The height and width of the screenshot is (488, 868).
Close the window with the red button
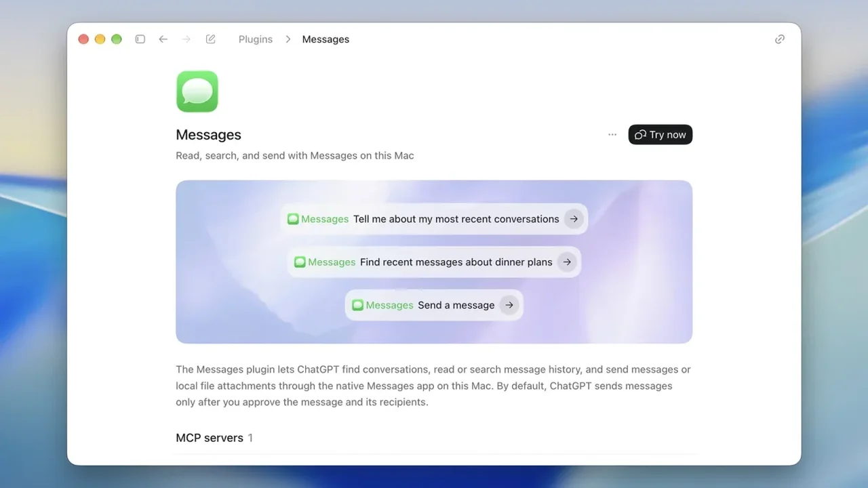(83, 39)
